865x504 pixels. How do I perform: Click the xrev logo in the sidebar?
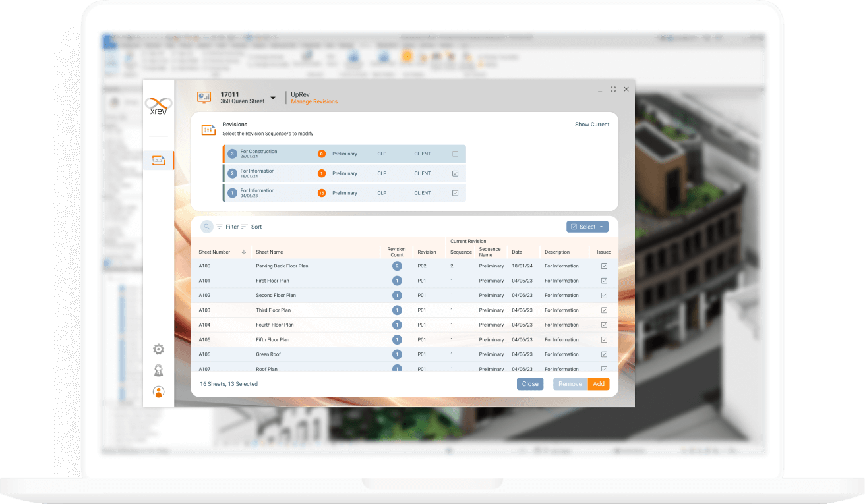point(158,106)
